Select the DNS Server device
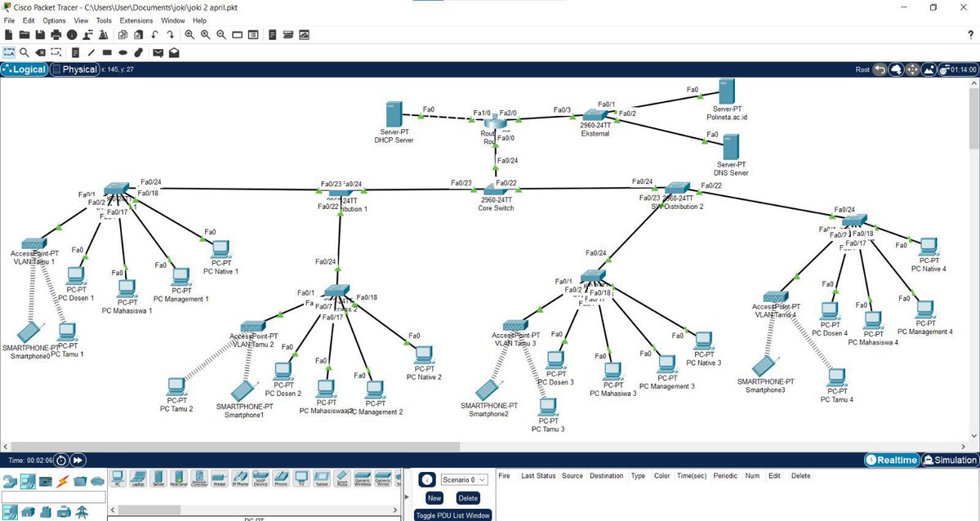Image resolution: width=980 pixels, height=521 pixels. point(731,148)
